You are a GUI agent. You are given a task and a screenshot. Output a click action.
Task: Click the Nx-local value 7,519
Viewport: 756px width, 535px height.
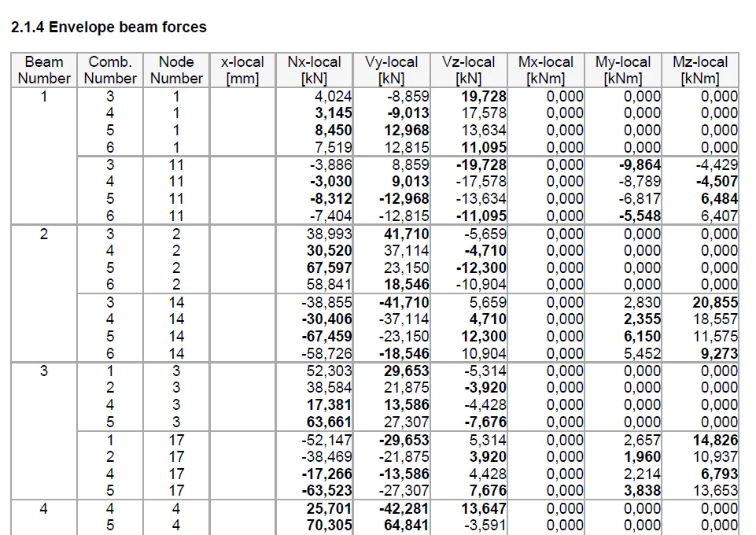click(334, 147)
